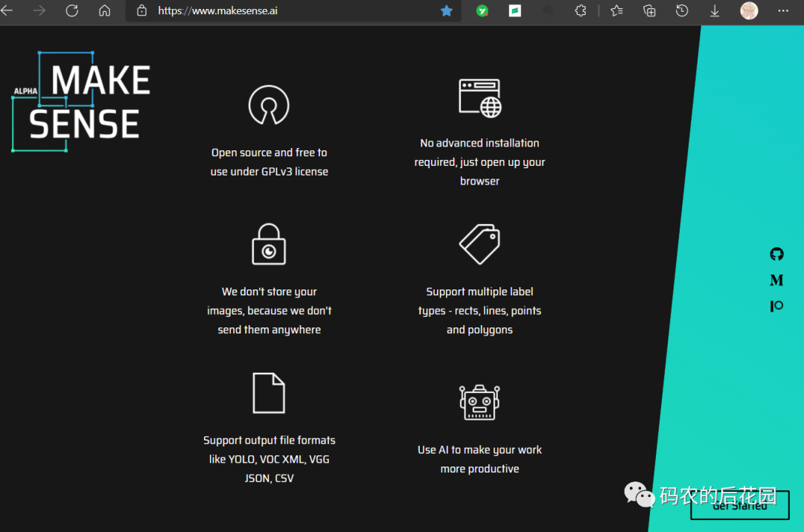Screen dimensions: 804x532
Task: Click the Get Started button
Action: (740, 505)
